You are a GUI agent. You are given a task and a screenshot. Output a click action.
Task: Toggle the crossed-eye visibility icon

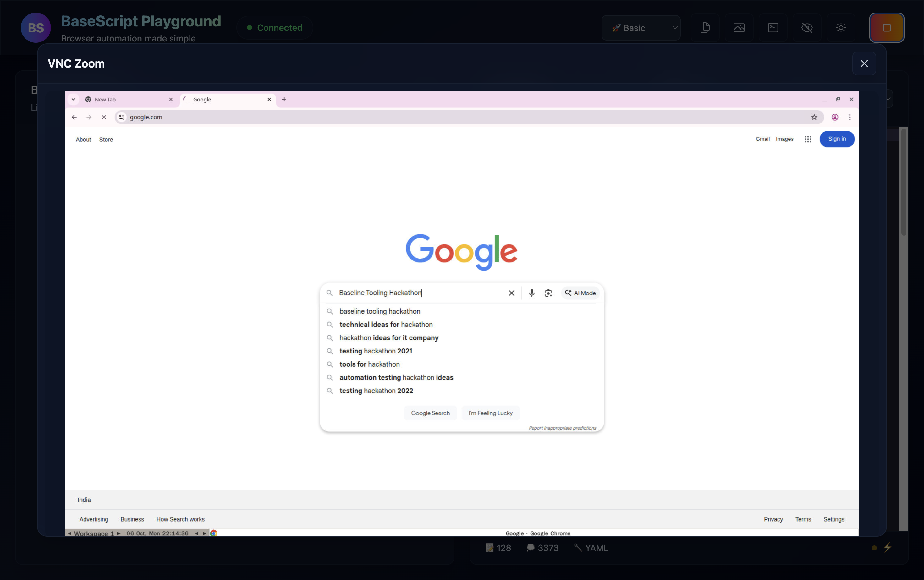807,28
